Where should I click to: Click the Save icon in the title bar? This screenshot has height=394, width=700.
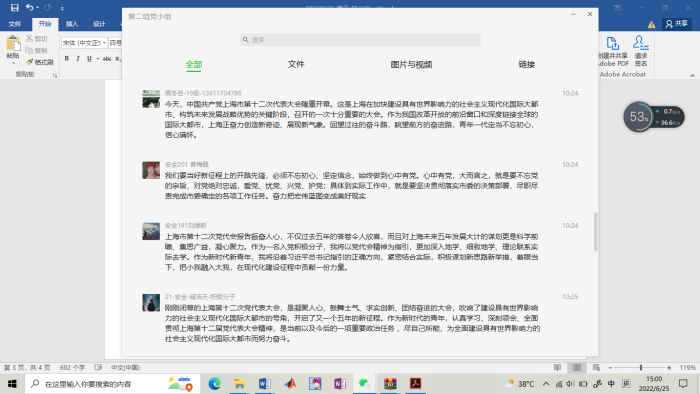(x=14, y=8)
